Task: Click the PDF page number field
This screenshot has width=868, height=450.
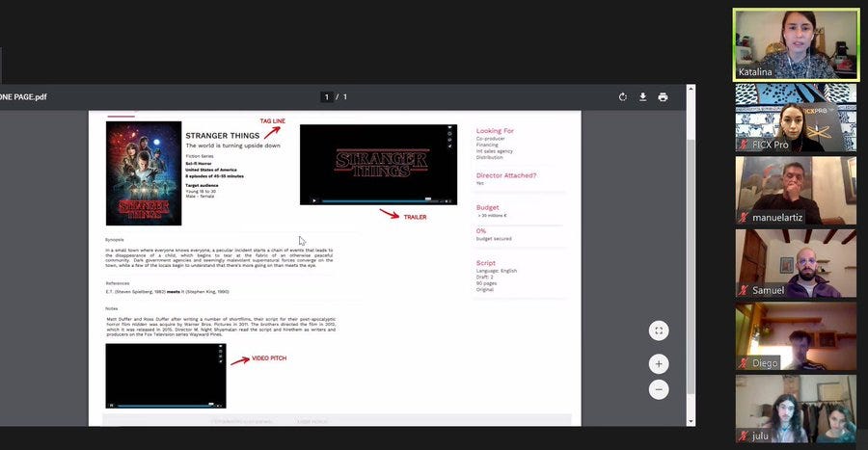Action: (x=327, y=96)
